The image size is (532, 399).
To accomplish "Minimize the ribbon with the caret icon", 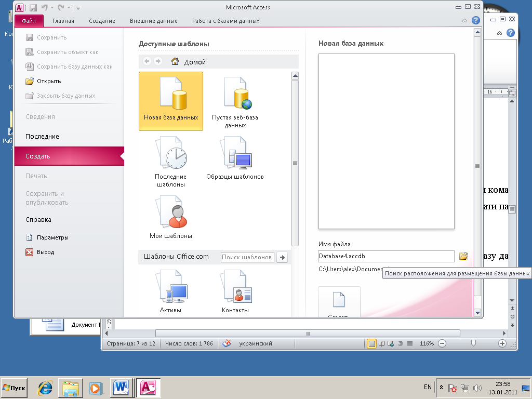I will pos(464,21).
